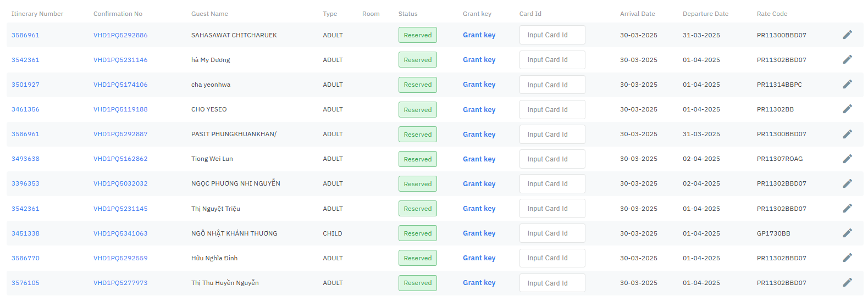Edit the NGÔ NHẬT KHÁNH THƯƠNG child row

[x=847, y=233]
